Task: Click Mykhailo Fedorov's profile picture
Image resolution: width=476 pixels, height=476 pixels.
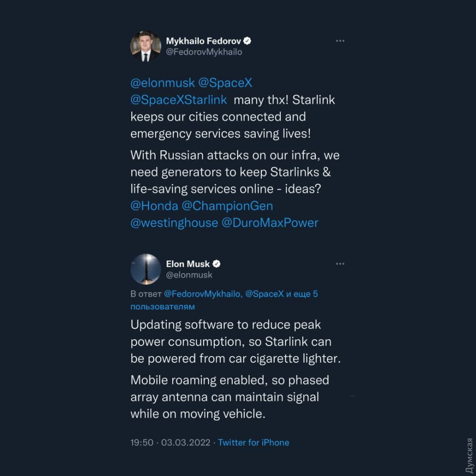Action: pos(145,47)
